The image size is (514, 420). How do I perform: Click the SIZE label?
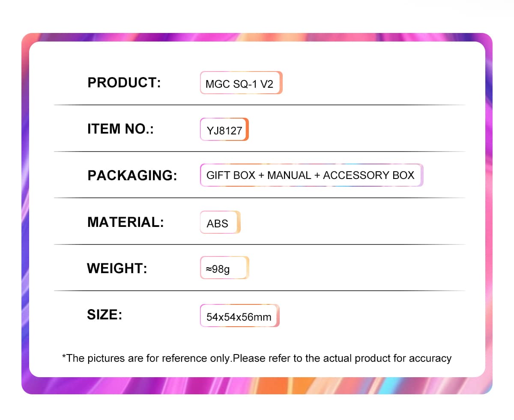105,315
